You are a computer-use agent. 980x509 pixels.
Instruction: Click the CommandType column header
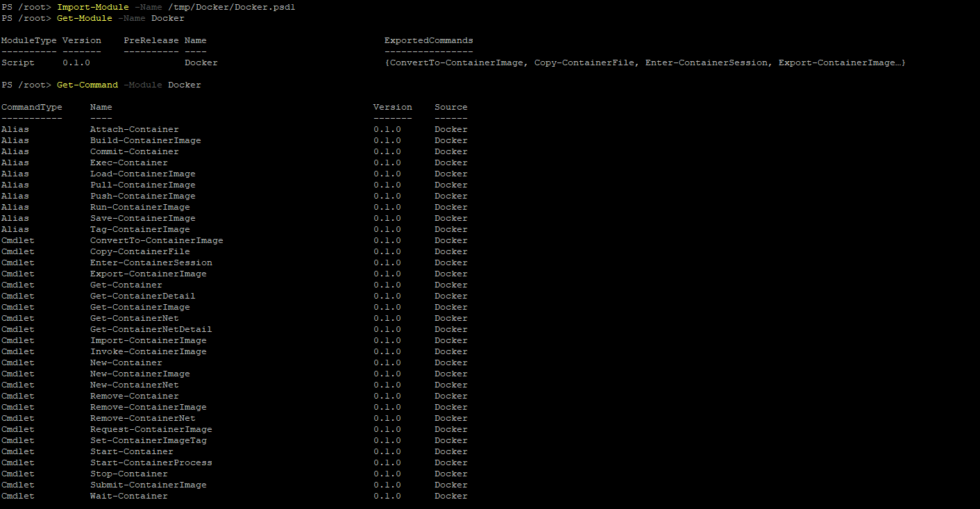[31, 106]
